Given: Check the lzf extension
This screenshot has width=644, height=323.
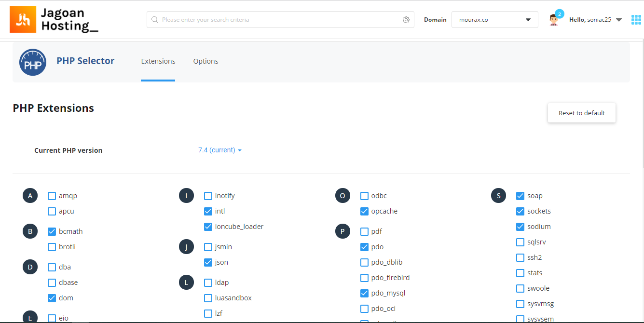Looking at the screenshot, I should pos(208,313).
